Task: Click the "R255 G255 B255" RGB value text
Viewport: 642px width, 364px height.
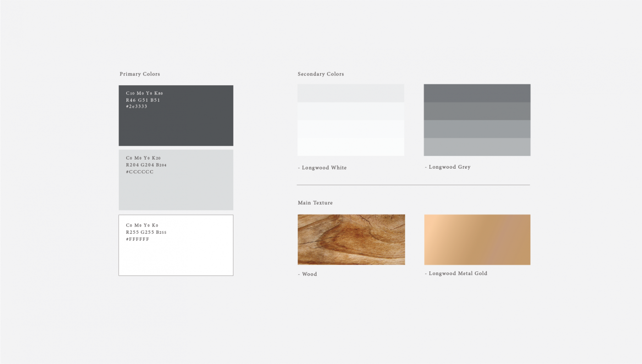Action: coord(146,232)
